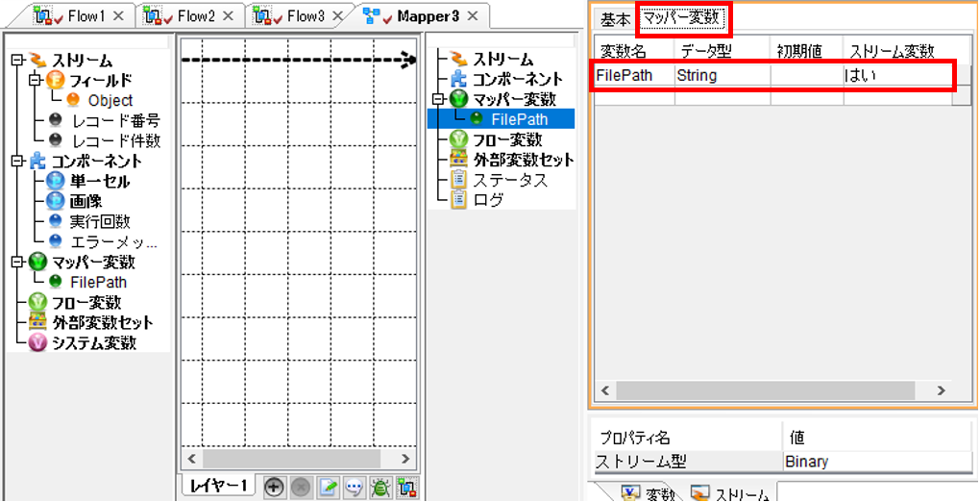Collapse the フィールド tree node
This screenshot has width=980, height=502.
pos(35,80)
